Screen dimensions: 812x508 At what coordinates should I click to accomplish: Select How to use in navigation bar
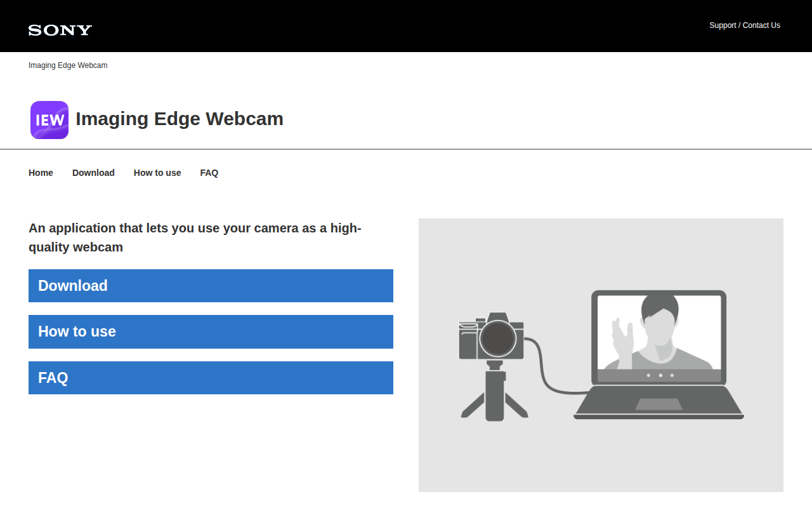[157, 173]
